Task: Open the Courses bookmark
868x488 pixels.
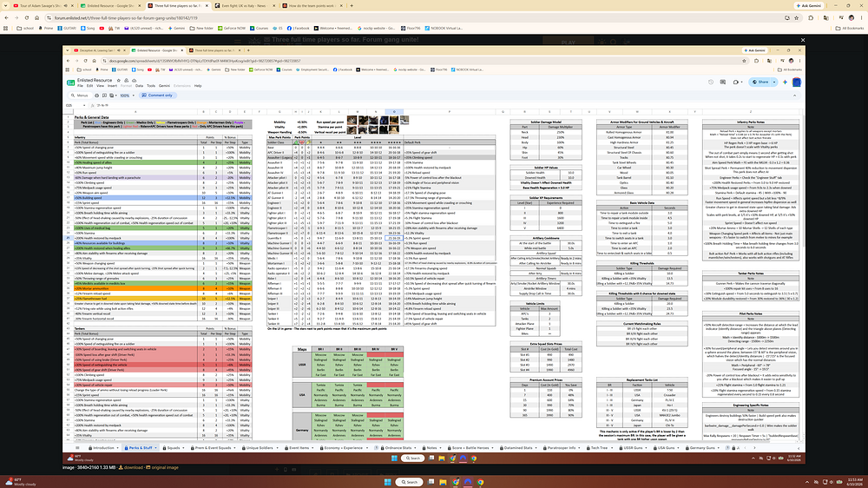Action: [259, 28]
